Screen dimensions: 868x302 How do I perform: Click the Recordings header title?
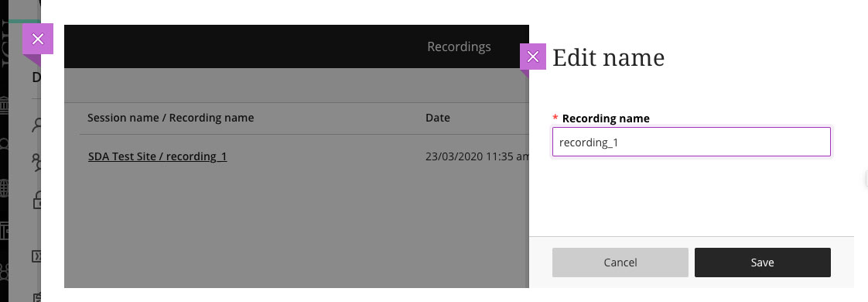[459, 47]
